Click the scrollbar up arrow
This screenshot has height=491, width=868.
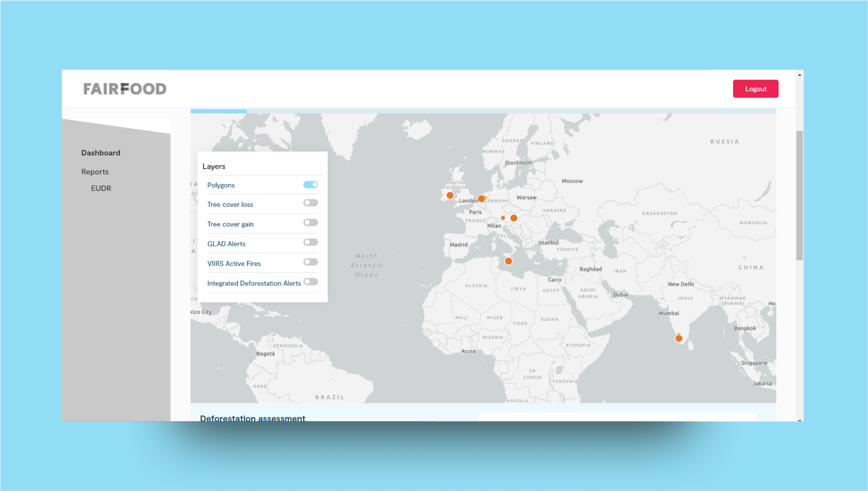[799, 75]
